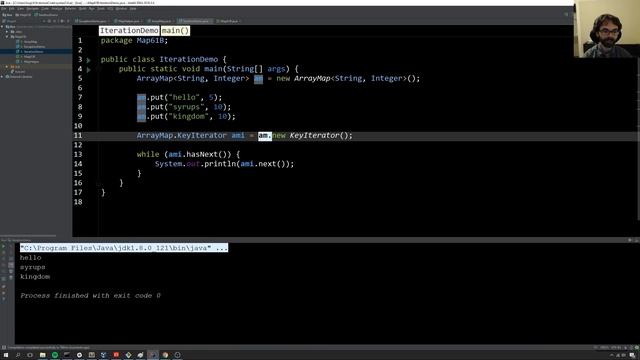Expand the folder just below the project root
The width and height of the screenshot is (640, 360).
click(7, 31)
